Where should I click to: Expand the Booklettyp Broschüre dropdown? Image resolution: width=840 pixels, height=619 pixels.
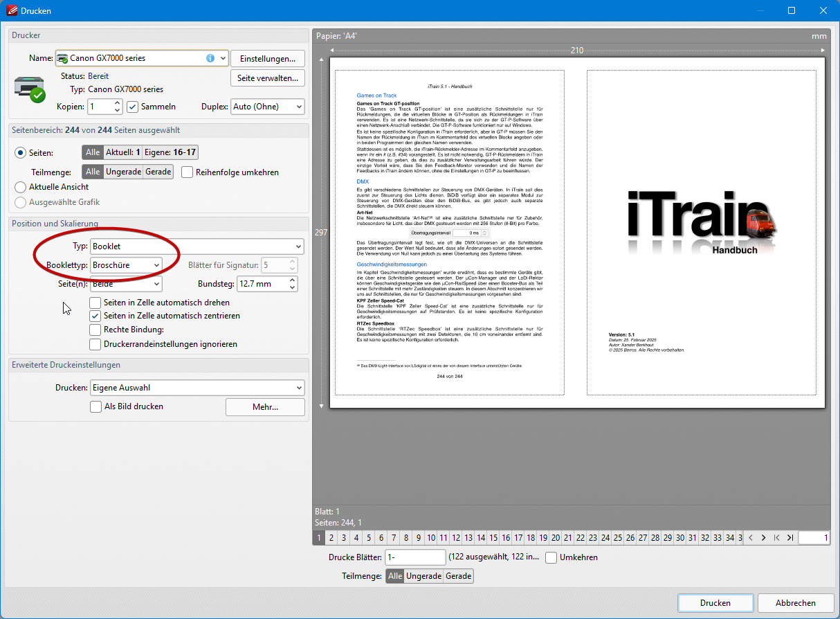tap(127, 265)
